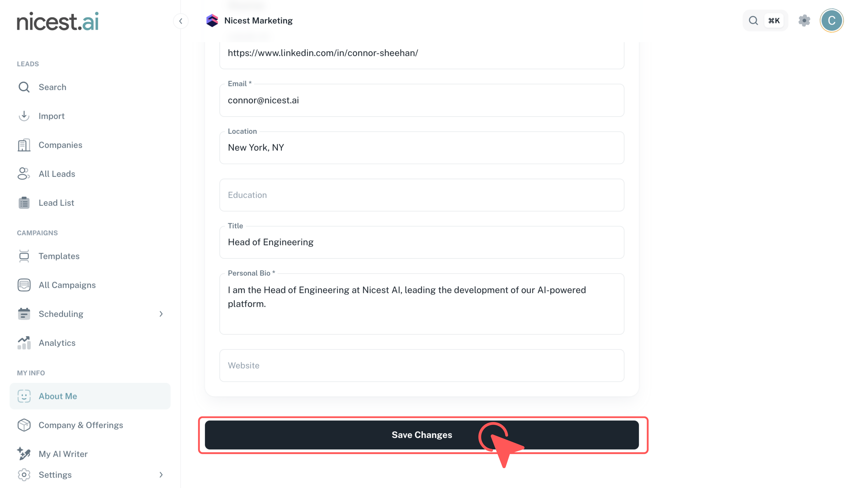Click the All Leads people icon

24,174
